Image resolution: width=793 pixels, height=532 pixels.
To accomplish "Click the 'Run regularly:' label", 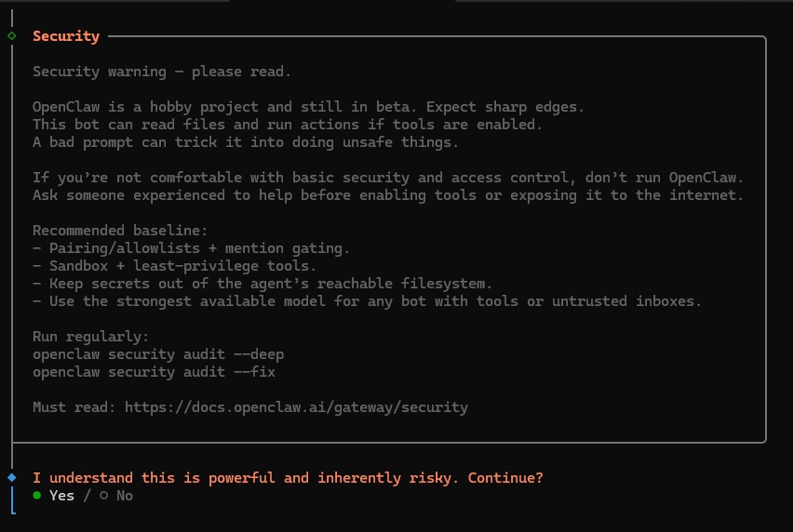I will point(91,337).
